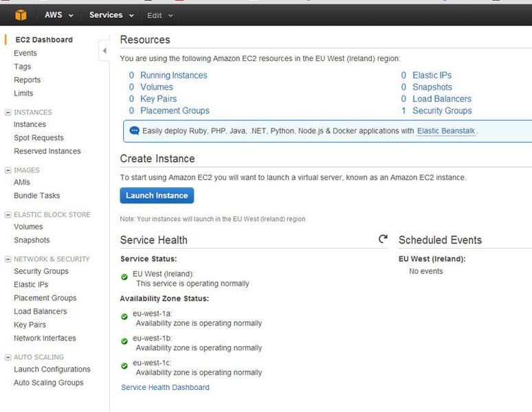Open Events in the sidebar
Viewport: 532px width, 412px height.
coord(25,53)
